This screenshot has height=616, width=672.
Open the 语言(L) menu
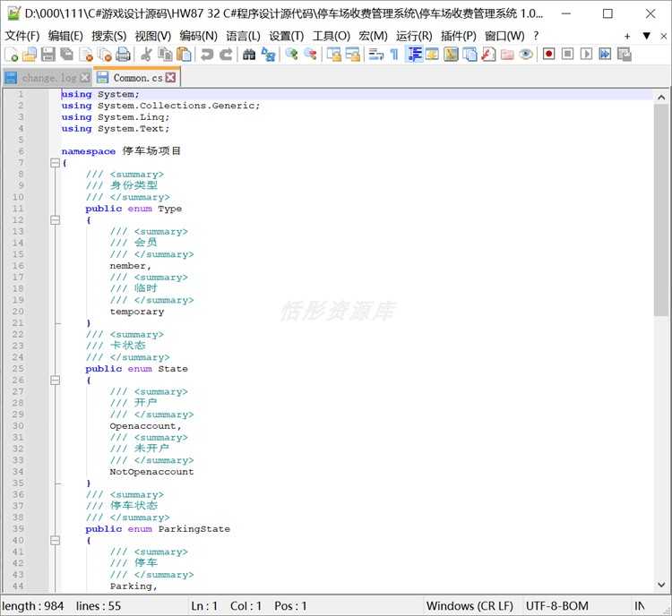(244, 36)
